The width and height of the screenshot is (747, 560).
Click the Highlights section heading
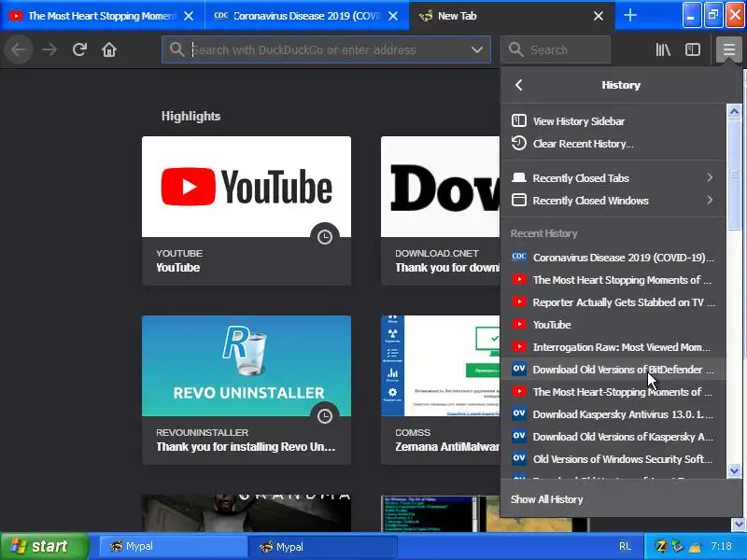(190, 116)
